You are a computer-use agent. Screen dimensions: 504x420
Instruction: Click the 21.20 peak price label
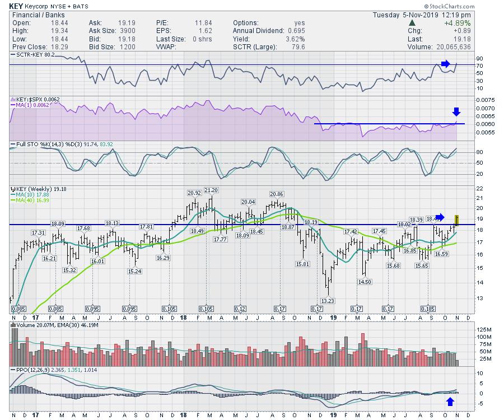click(211, 190)
